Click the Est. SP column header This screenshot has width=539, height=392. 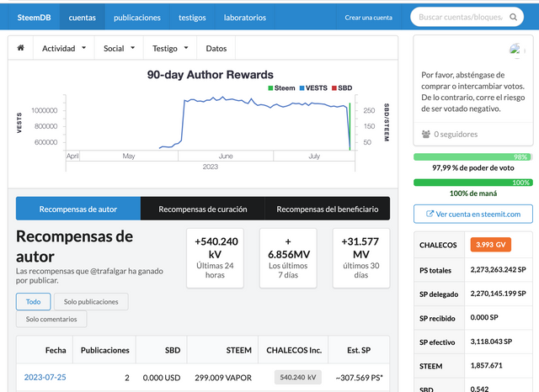[359, 350]
